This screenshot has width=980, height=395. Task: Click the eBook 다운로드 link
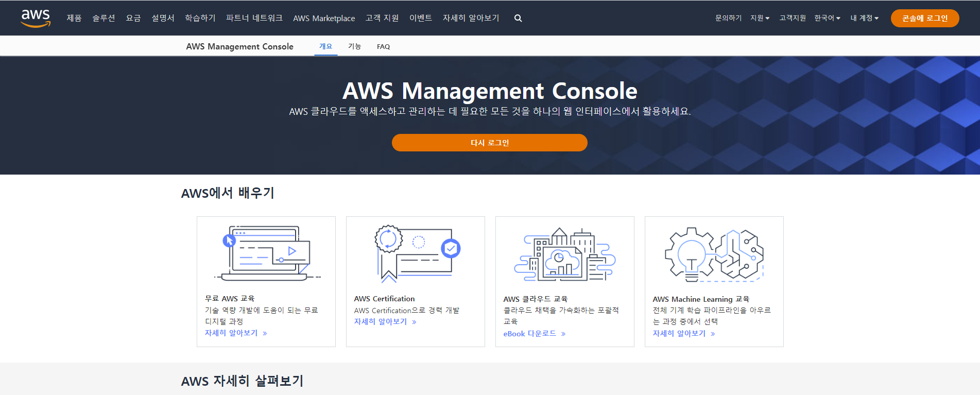point(535,334)
